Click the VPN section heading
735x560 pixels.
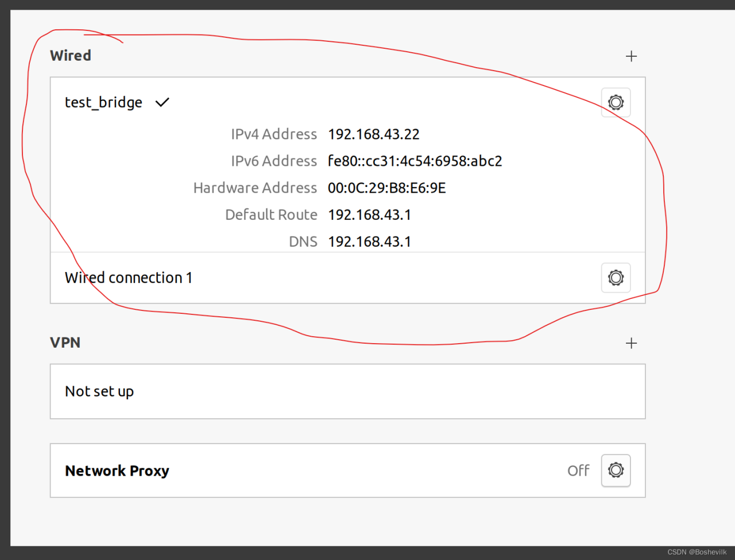(x=65, y=343)
